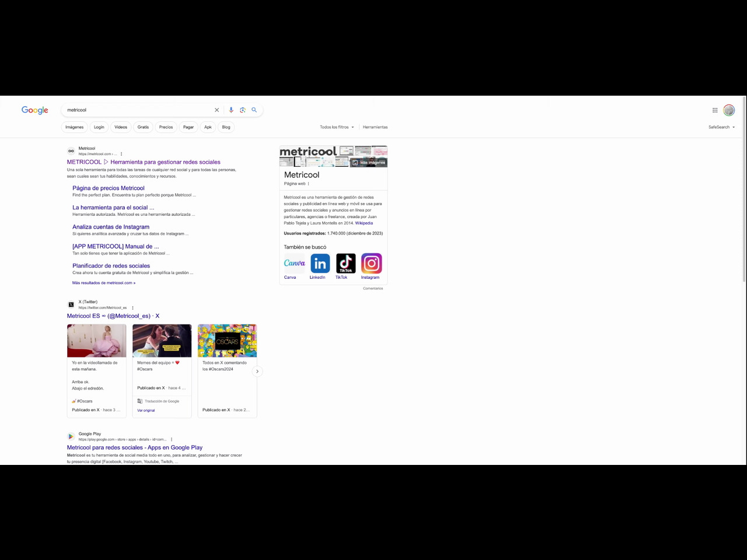Screen dimensions: 747x560
Task: Click Más resultados de metricool.com
Action: 104,283
